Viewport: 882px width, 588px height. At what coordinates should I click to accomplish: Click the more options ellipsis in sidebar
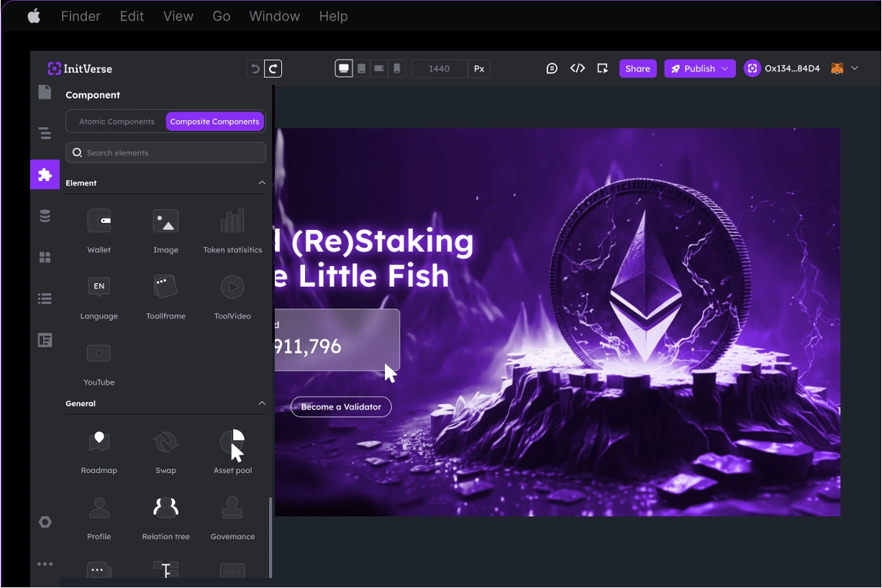pyautogui.click(x=45, y=564)
